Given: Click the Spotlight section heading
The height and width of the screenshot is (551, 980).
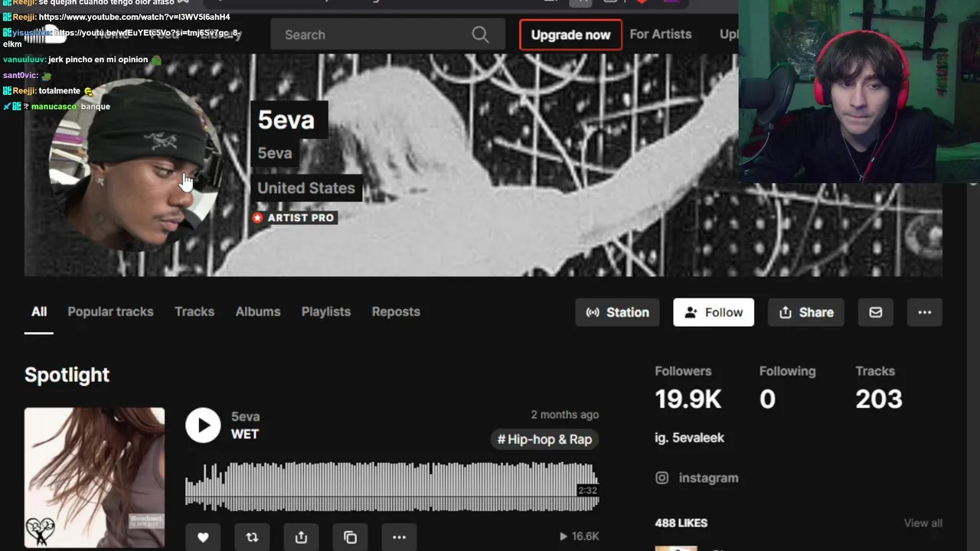Looking at the screenshot, I should pyautogui.click(x=67, y=375).
